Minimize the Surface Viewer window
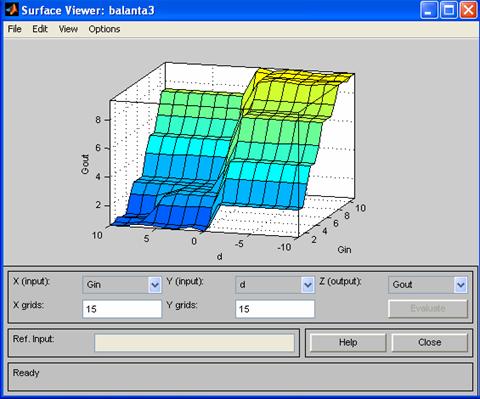Screen dimensions: 480x399 pyautogui.click(x=429, y=10)
